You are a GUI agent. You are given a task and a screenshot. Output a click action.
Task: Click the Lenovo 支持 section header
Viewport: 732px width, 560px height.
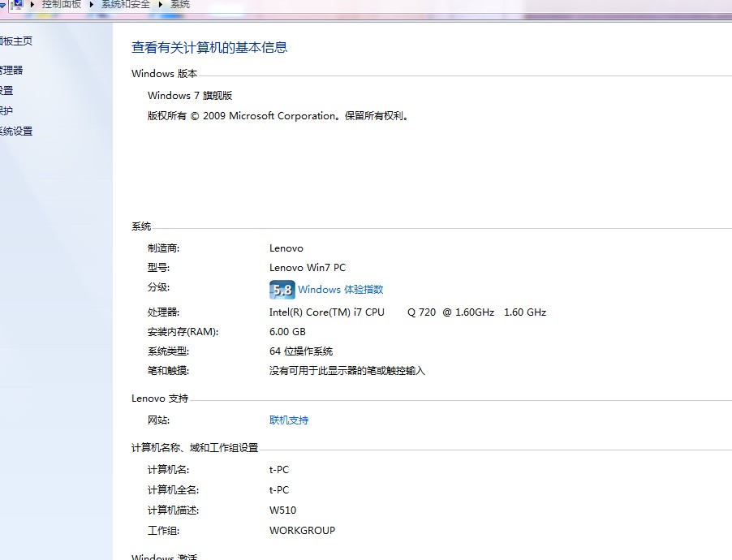coord(160,398)
